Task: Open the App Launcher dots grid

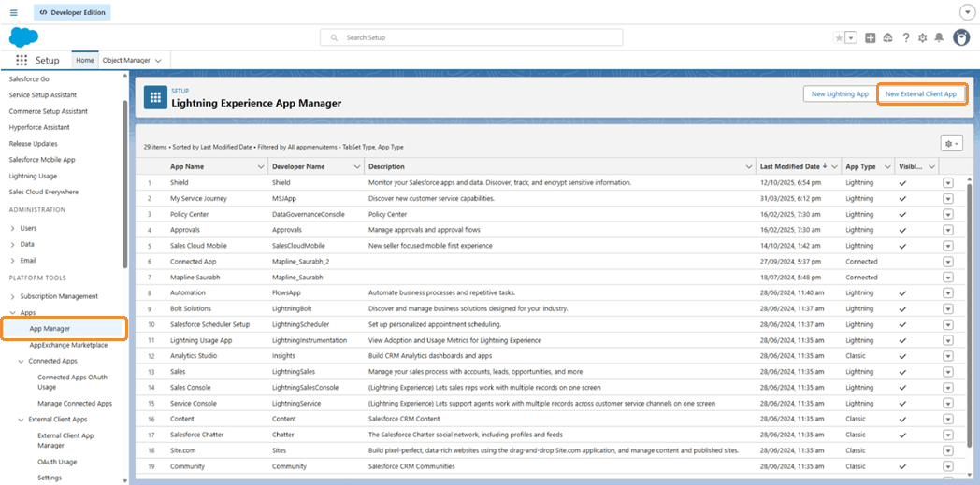Action: tap(22, 60)
